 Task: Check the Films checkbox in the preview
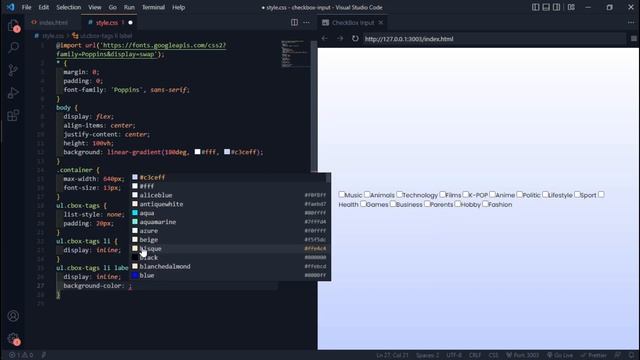point(442,195)
